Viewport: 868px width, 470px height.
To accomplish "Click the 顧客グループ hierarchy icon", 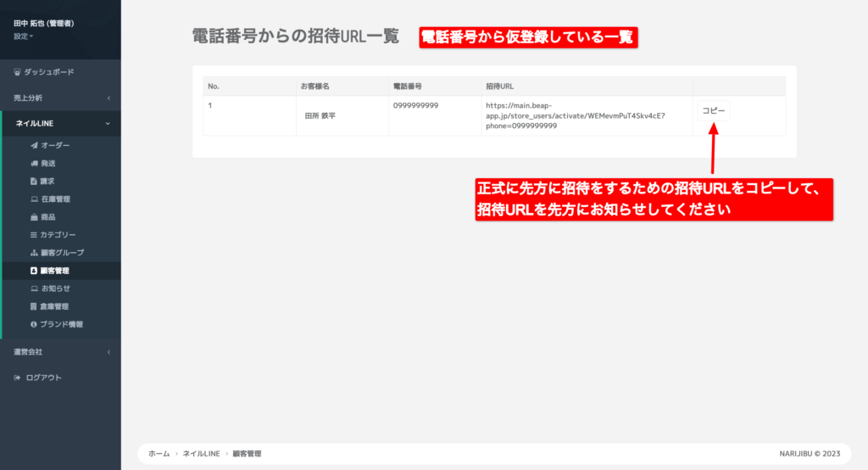I will click(x=34, y=253).
